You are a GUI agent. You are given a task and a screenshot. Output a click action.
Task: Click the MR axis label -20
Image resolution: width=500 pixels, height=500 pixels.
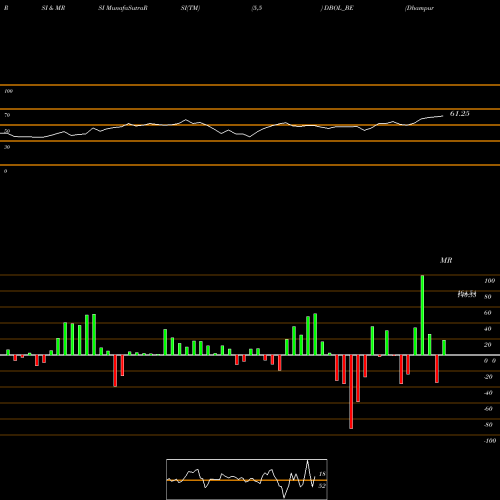tap(488, 377)
